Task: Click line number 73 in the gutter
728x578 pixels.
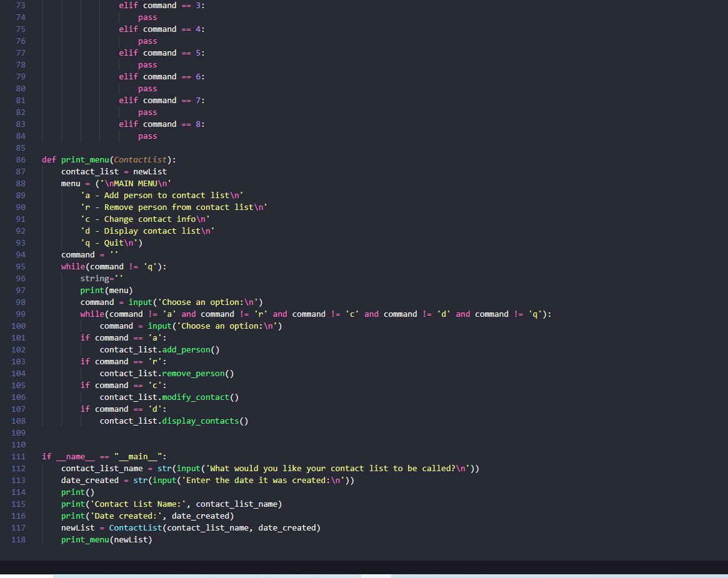Action: (x=21, y=6)
